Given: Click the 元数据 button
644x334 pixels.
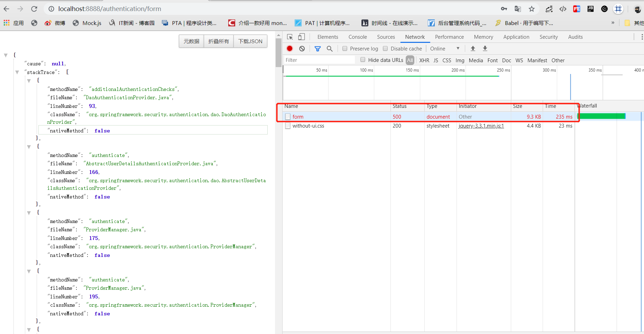Looking at the screenshot, I should (191, 41).
